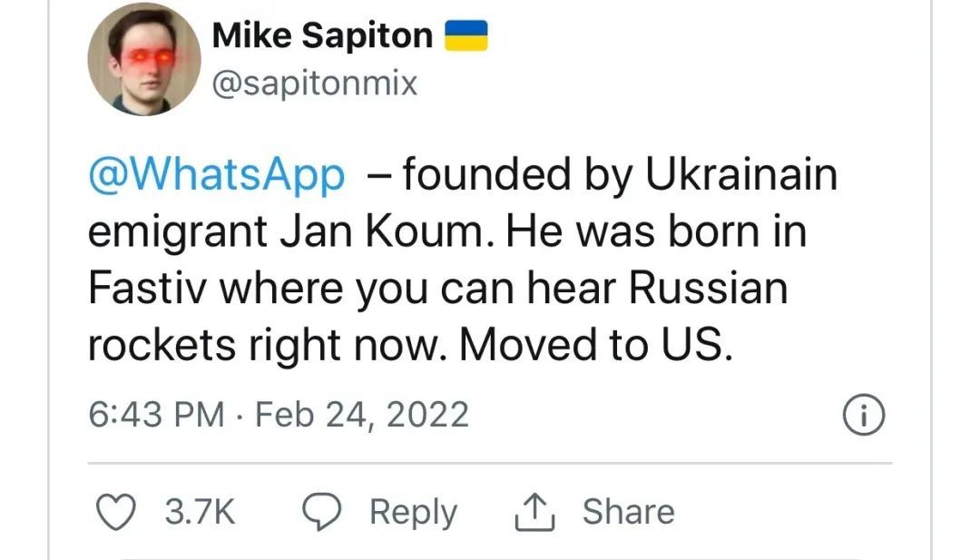
Task: Like the tweet with the heart icon
Action: click(x=115, y=512)
